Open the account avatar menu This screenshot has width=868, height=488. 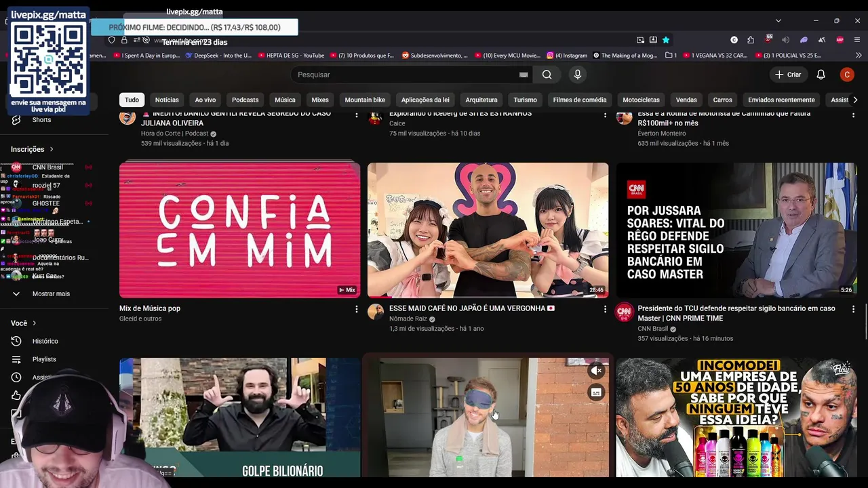pos(846,75)
